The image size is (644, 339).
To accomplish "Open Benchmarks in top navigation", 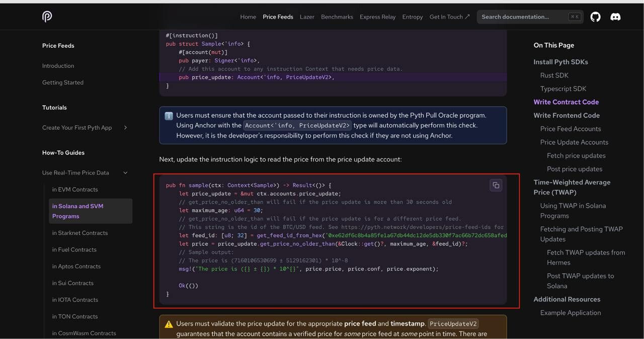I will pos(337,17).
